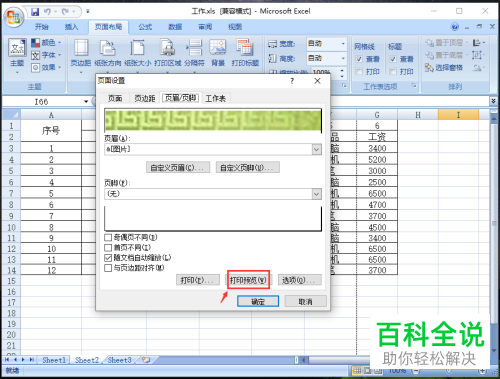Increase scale percentage spinner

(342, 70)
